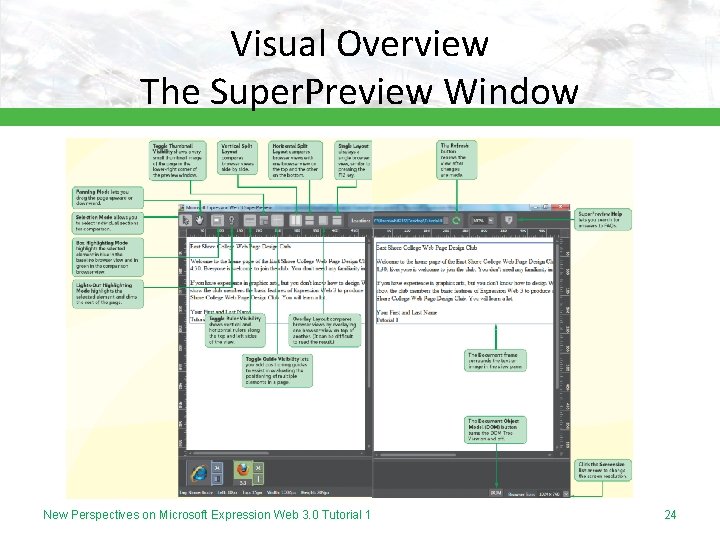Close the SuperPreview window
Screen dimensions: 720x540
561,207
